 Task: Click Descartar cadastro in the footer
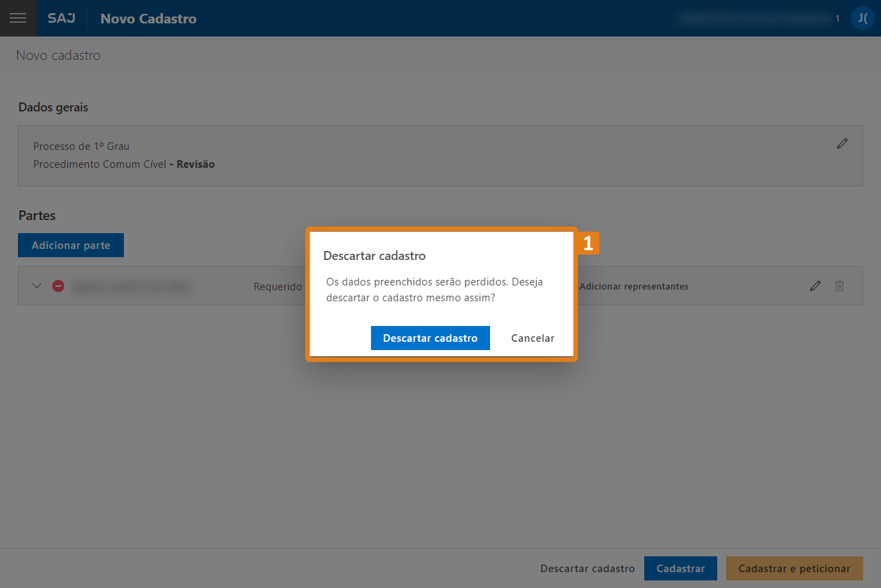click(587, 569)
